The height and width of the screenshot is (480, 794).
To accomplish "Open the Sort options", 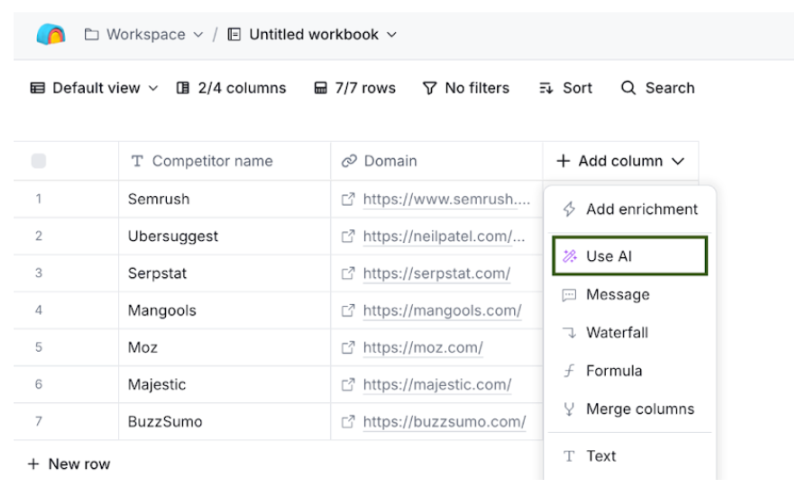I will coord(566,88).
